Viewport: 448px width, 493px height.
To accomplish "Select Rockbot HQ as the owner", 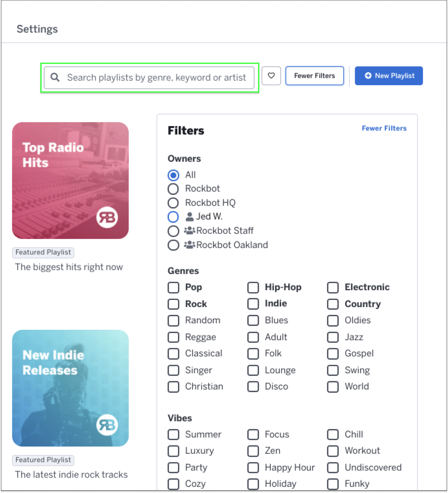I will pyautogui.click(x=173, y=202).
